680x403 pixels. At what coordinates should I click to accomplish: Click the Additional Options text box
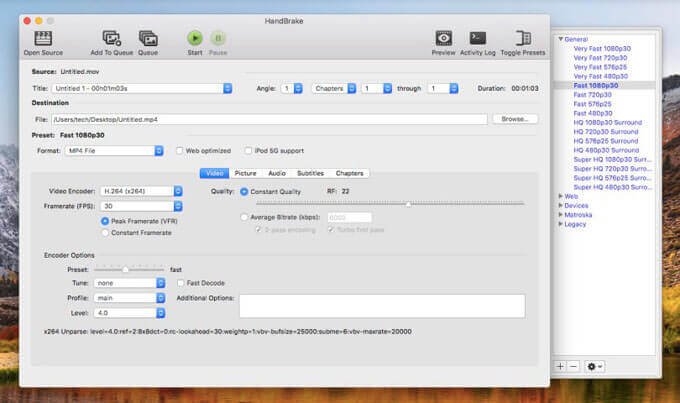coord(382,306)
